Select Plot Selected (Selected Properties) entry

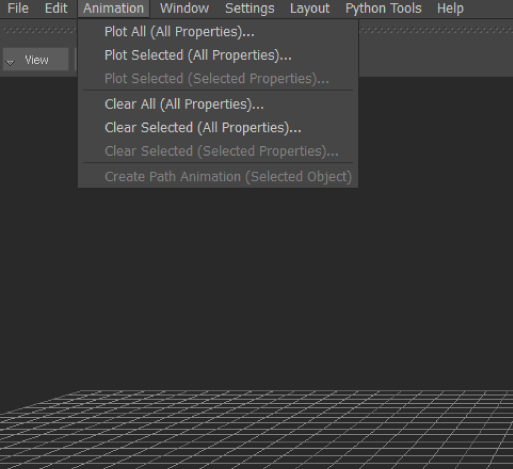[218, 79]
